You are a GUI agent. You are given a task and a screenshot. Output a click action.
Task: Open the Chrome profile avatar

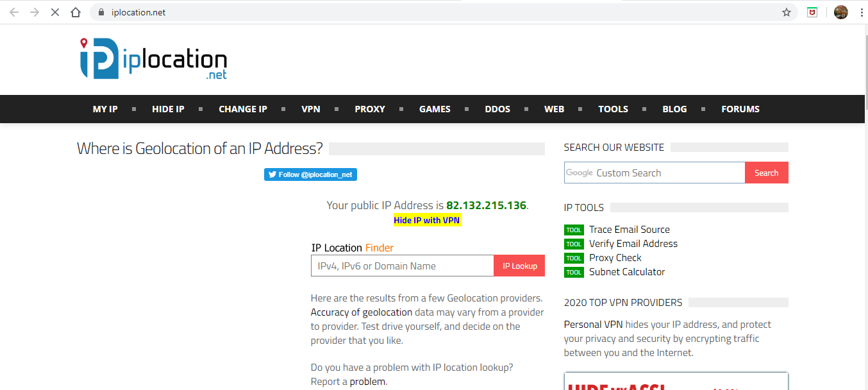coord(841,12)
